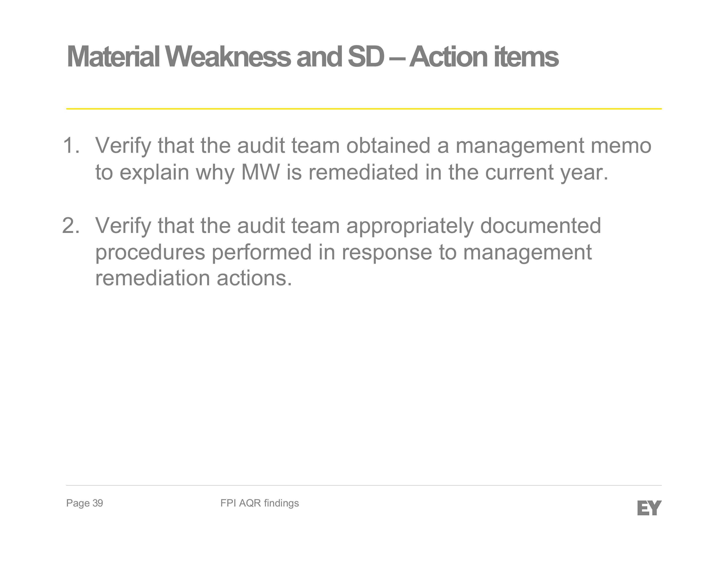Click the line 'procedures performed in response to management'

coord(343,253)
